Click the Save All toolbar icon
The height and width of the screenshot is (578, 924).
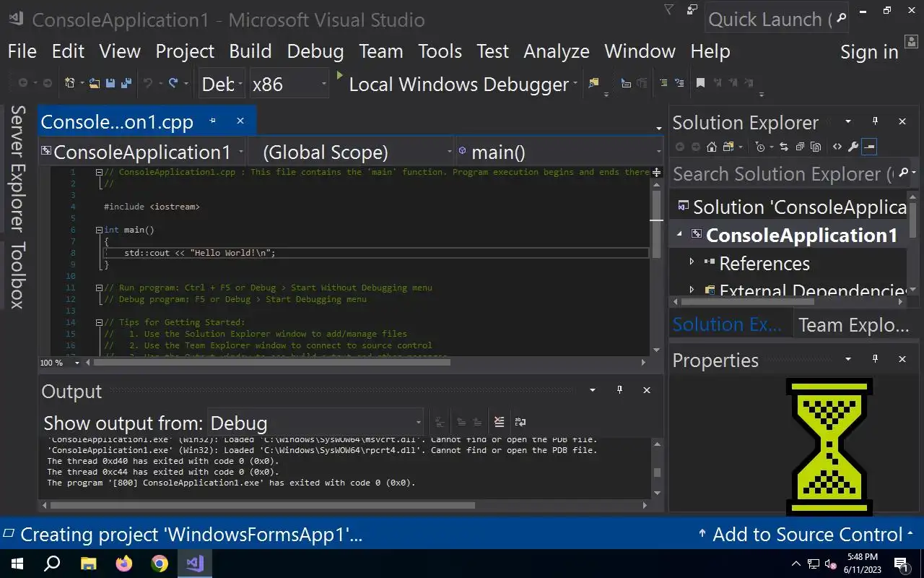coord(126,84)
